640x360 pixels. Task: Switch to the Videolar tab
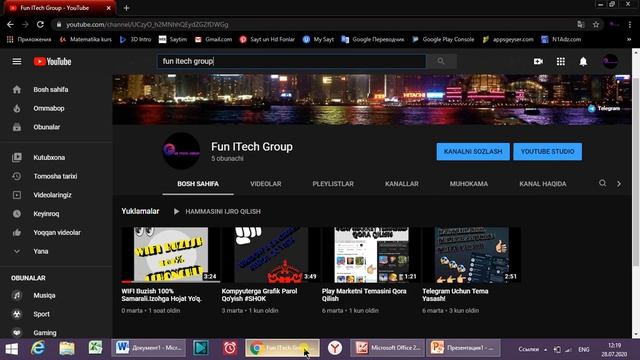(266, 184)
